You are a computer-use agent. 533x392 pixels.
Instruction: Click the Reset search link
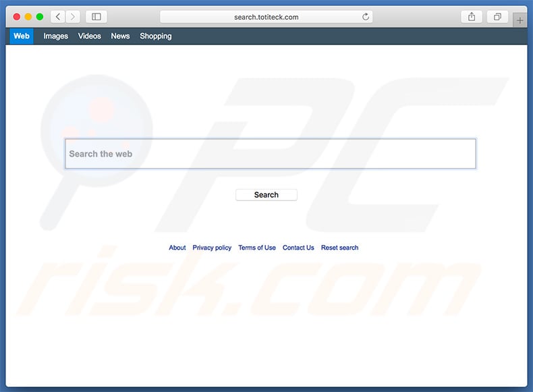tap(339, 248)
